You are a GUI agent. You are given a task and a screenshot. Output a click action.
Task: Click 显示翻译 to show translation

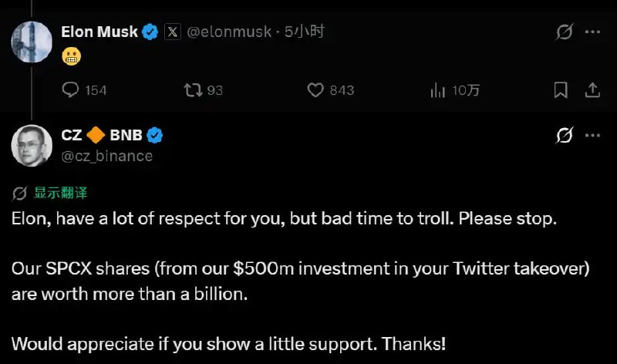(x=60, y=193)
